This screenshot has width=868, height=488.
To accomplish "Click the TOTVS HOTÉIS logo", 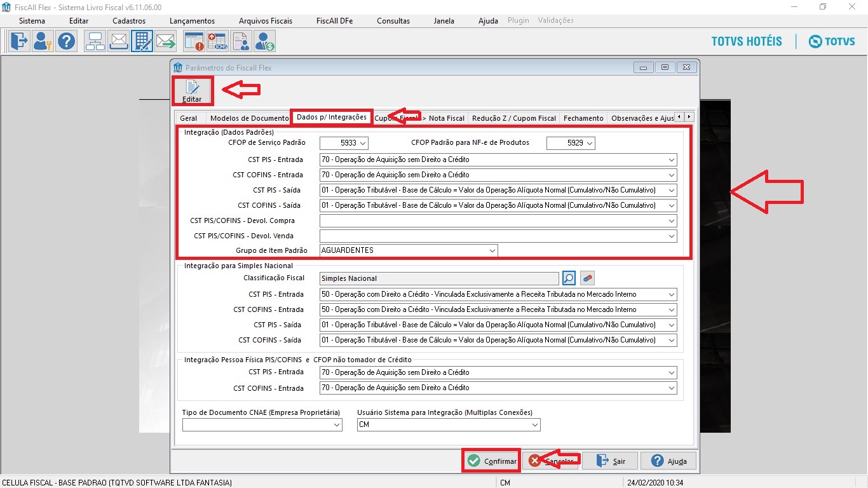I will coord(747,41).
